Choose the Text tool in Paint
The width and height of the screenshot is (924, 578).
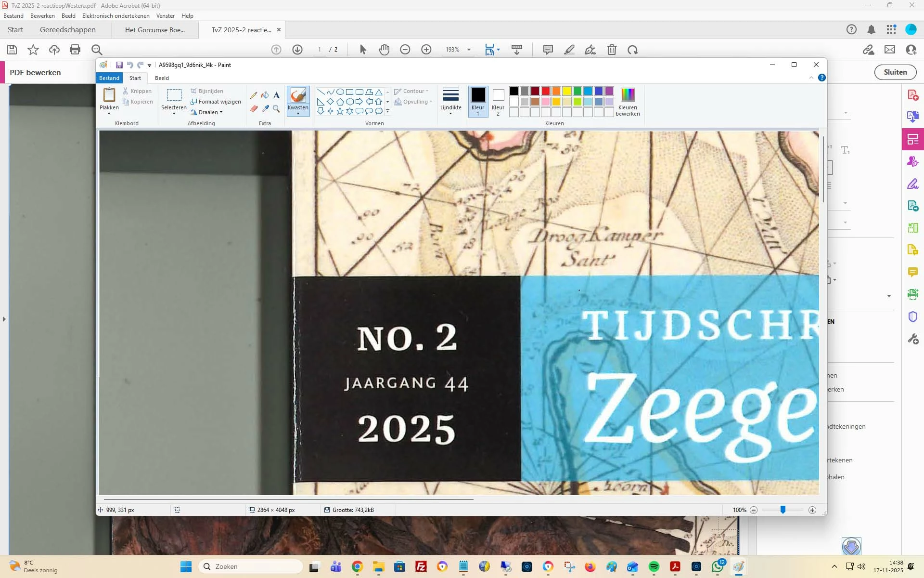click(276, 95)
